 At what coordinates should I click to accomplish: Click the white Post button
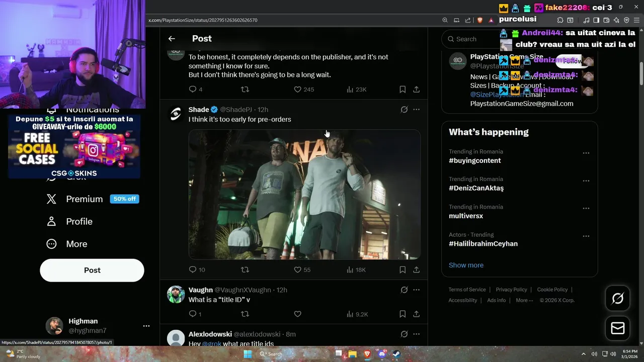coord(92,270)
